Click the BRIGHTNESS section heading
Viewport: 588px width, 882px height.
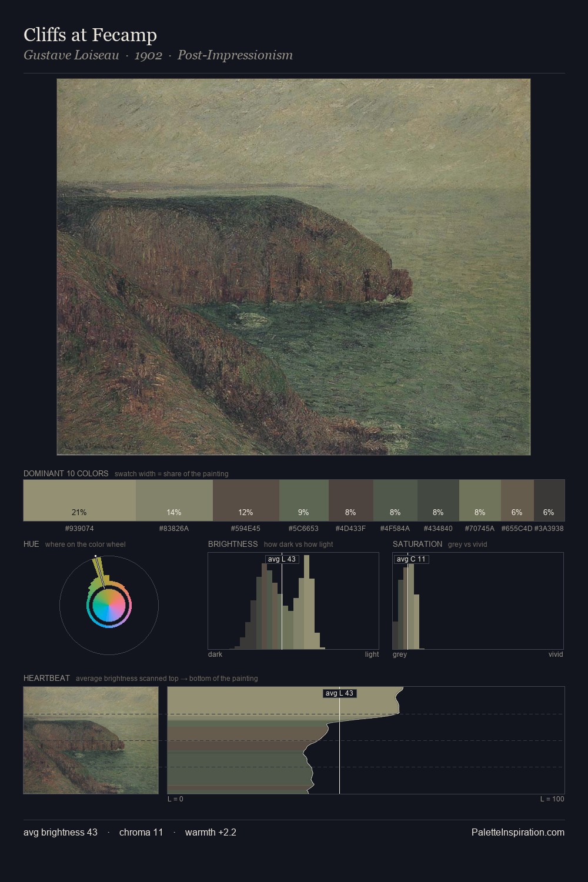coord(233,544)
